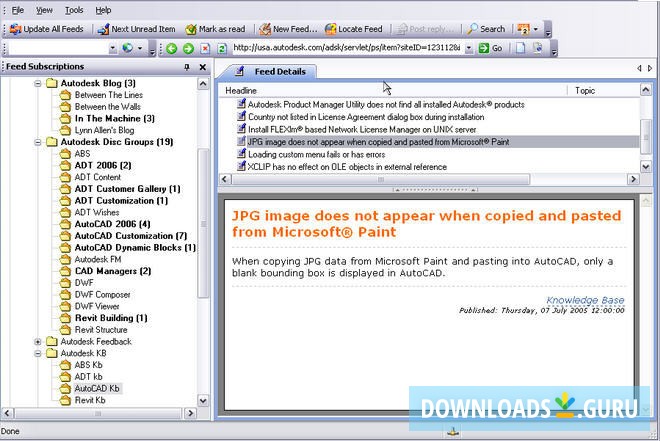660x441 pixels.
Task: Click the Revit Kb feed folder icon
Action: 65,400
